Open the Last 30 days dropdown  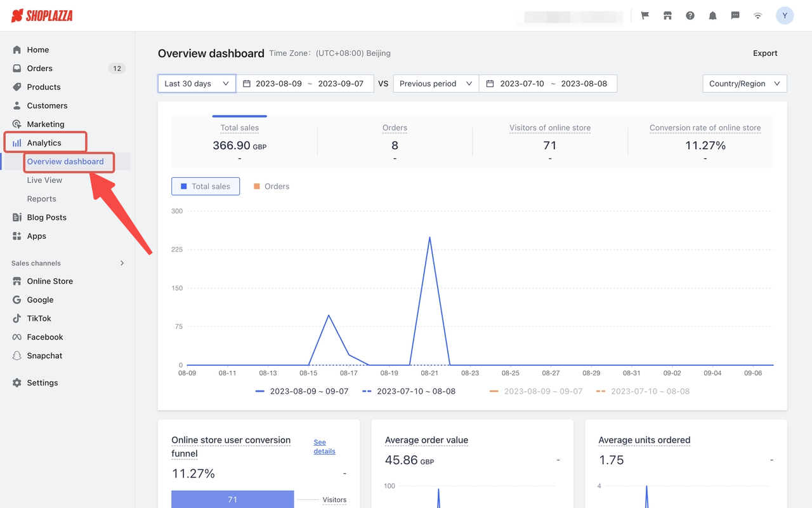click(x=197, y=84)
